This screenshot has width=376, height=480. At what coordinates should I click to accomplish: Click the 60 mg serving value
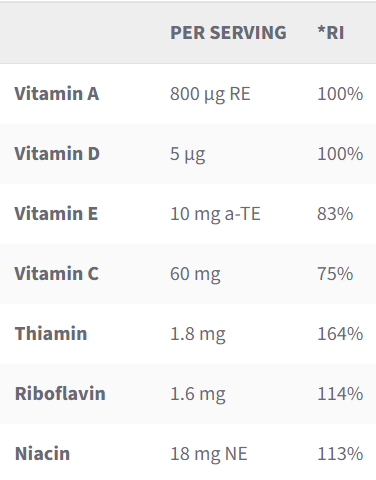click(x=195, y=274)
